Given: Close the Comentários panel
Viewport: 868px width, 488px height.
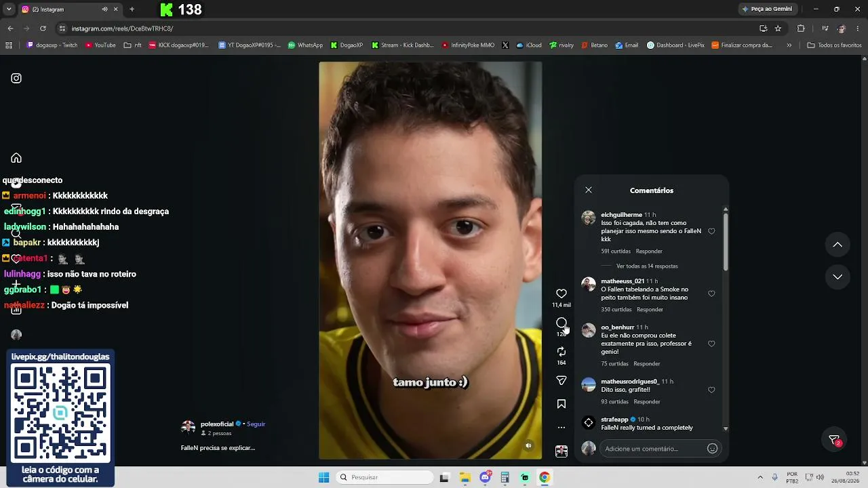Looking at the screenshot, I should [589, 190].
